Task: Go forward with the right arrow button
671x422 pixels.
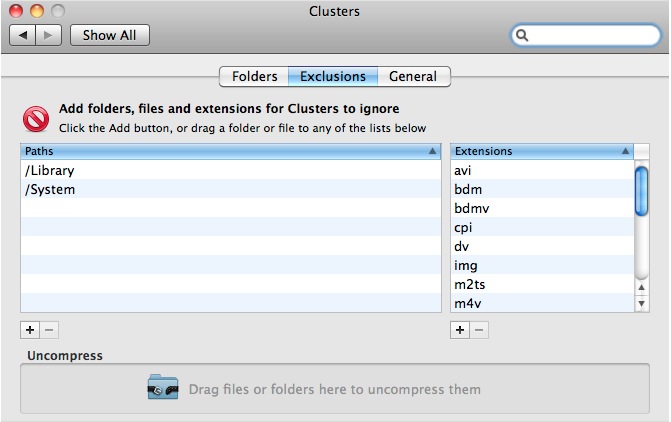Action: (49, 35)
